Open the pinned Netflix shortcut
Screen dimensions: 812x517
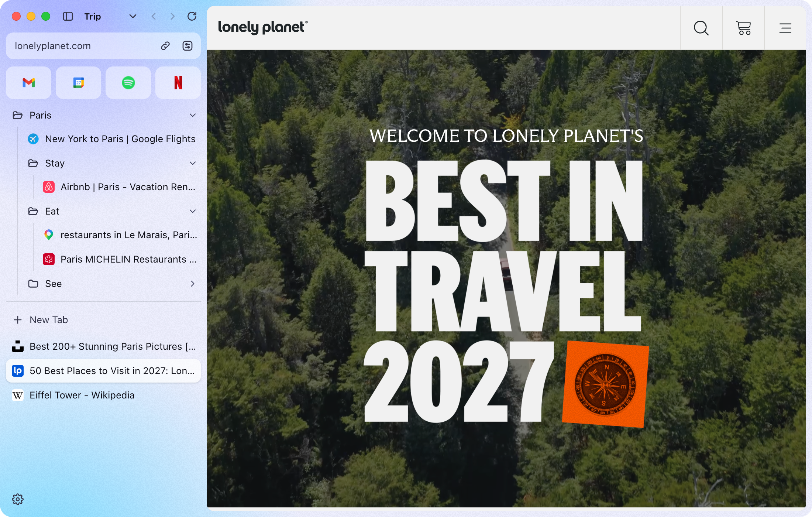tap(178, 83)
